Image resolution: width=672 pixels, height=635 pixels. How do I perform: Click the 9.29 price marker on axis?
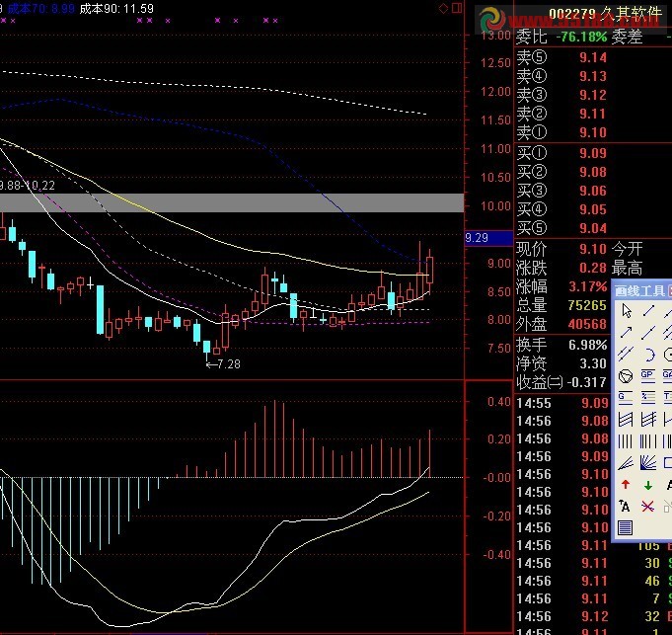(x=488, y=238)
